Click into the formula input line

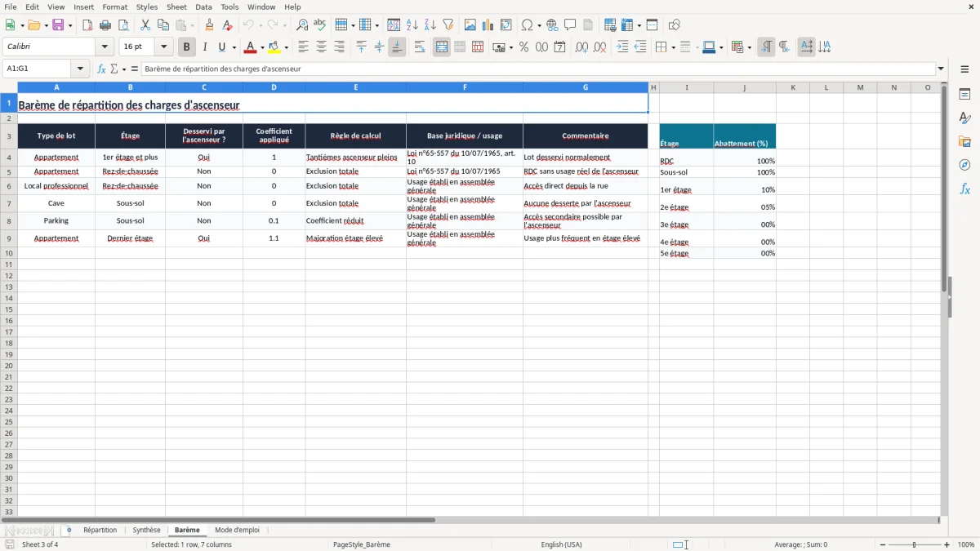pos(538,69)
